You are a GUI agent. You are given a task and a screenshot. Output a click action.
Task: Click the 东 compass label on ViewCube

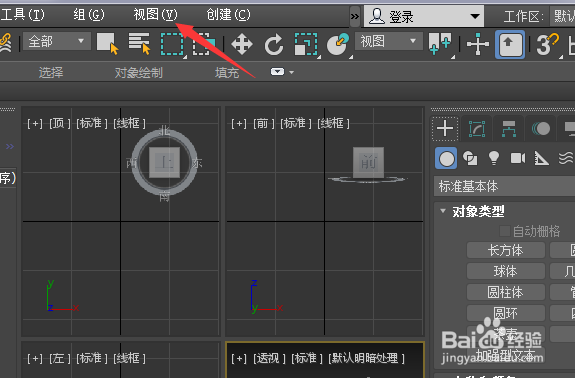(197, 163)
